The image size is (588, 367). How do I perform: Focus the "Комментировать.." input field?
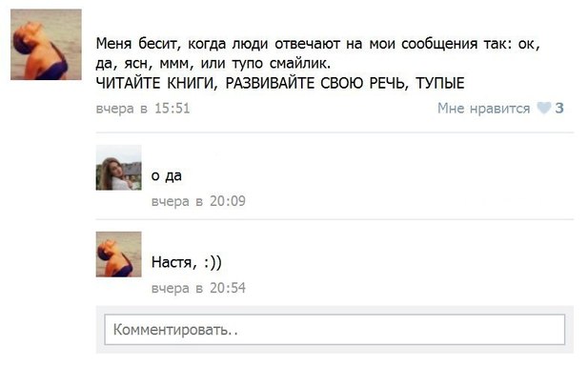[335, 330]
